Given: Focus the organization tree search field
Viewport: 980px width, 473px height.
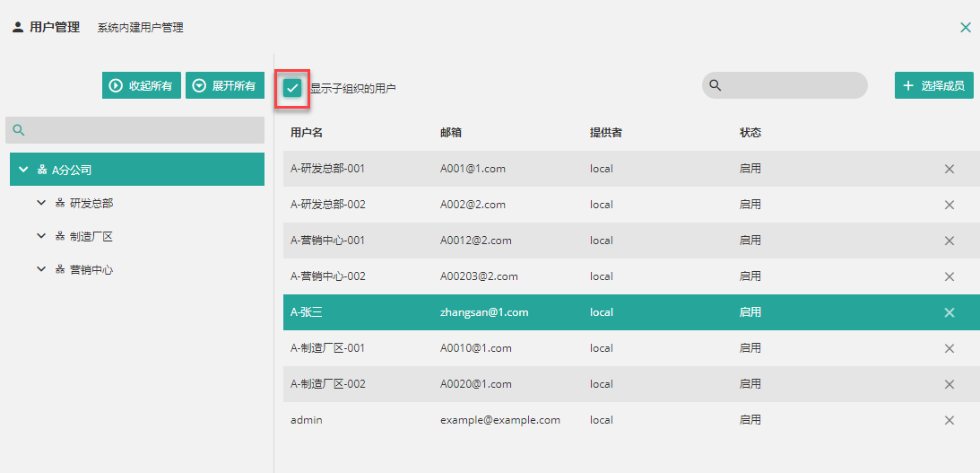Looking at the screenshot, I should [143, 130].
